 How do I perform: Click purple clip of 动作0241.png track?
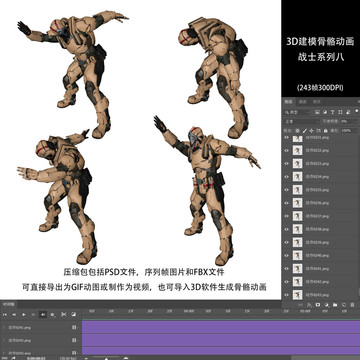221,327
